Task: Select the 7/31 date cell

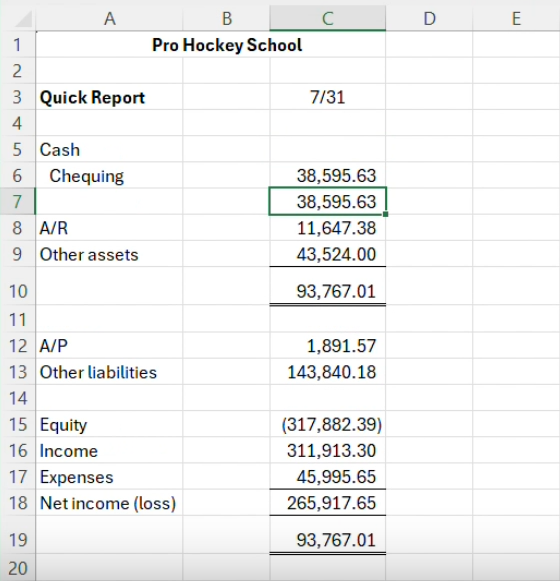Action: pyautogui.click(x=328, y=97)
